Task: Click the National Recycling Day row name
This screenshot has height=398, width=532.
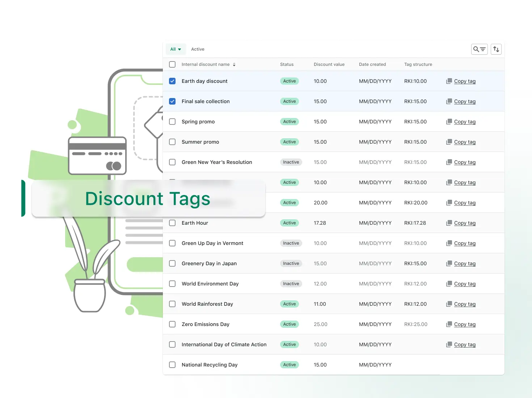Action: [210, 365]
